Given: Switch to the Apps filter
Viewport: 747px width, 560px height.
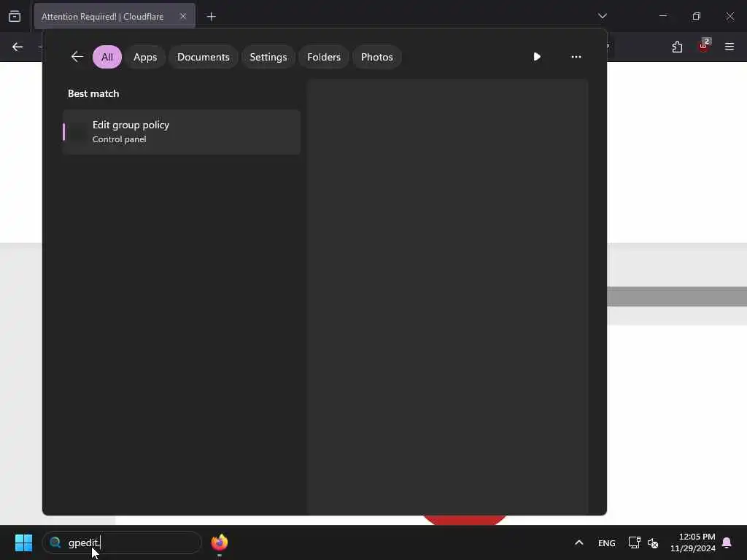Looking at the screenshot, I should [x=145, y=57].
